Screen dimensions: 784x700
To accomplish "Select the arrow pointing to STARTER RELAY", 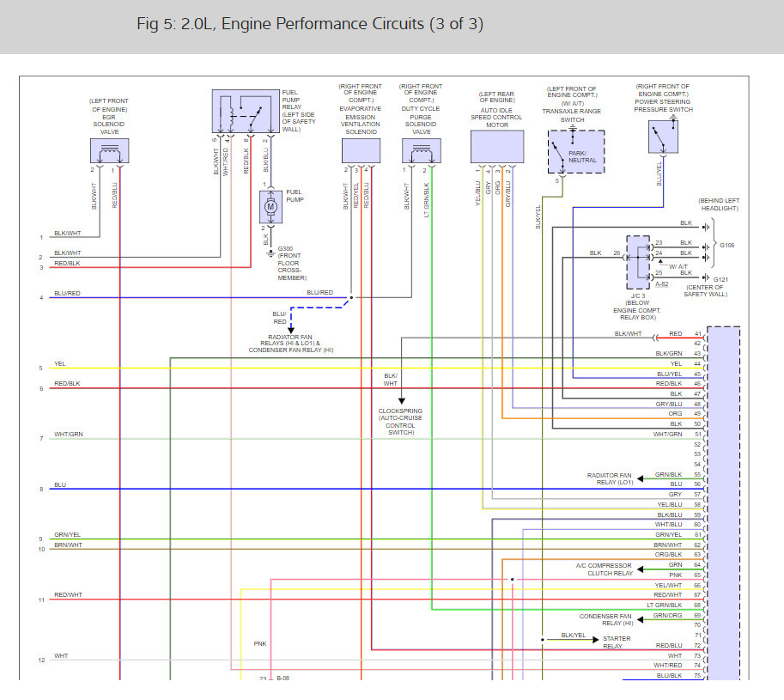I will tap(595, 640).
